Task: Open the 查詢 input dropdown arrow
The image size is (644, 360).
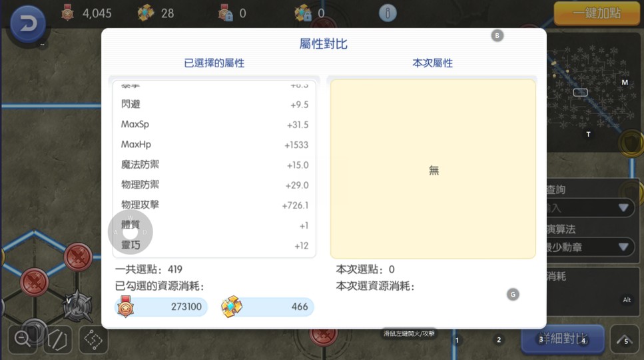Action: [623, 207]
